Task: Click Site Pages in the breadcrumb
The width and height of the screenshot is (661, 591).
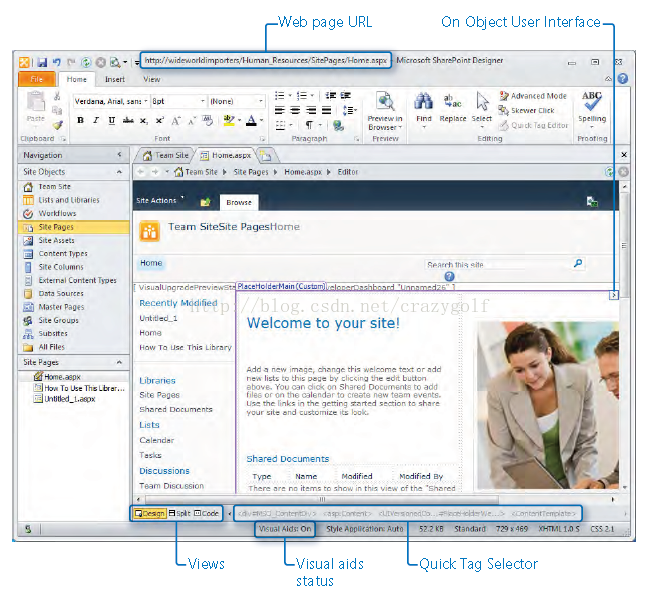Action: point(251,172)
